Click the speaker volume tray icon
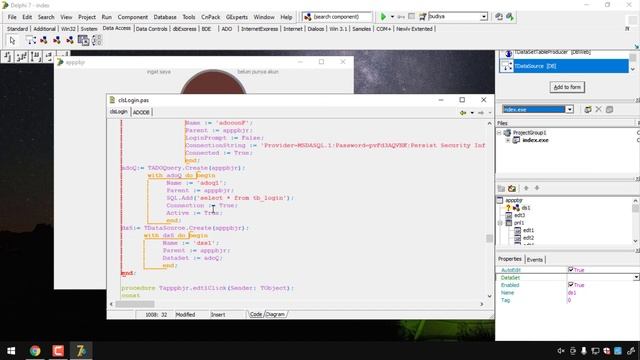Screen dimensions: 640x360 click(561, 351)
